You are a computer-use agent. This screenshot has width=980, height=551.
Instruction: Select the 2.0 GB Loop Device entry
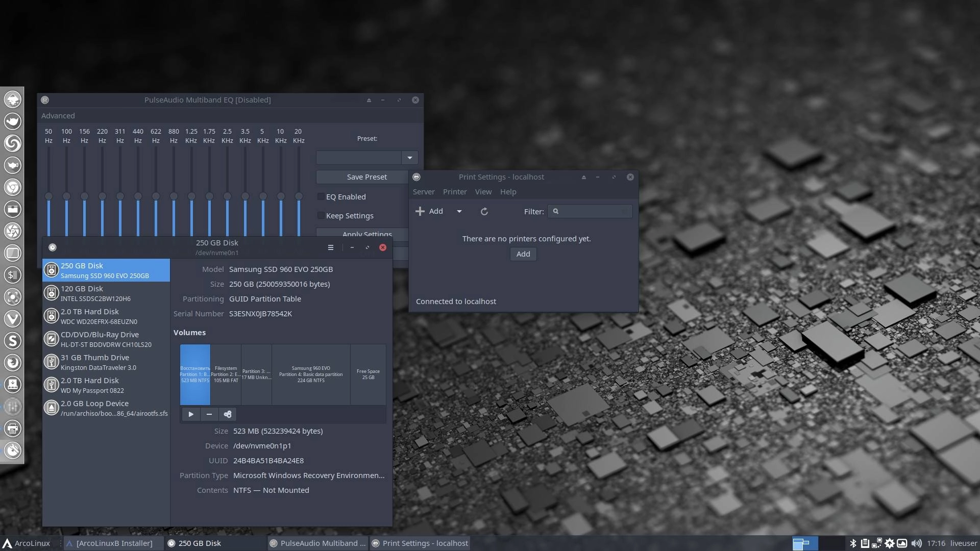[x=106, y=408]
